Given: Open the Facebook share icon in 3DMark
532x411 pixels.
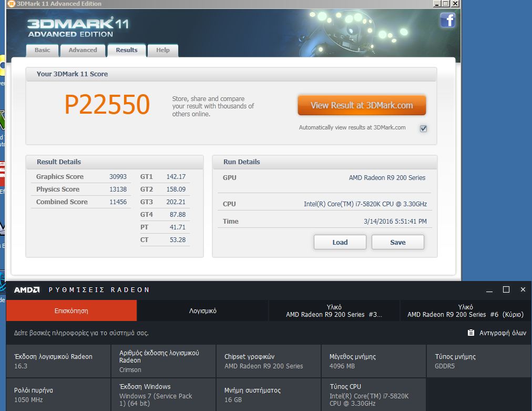Looking at the screenshot, I should point(447,20).
